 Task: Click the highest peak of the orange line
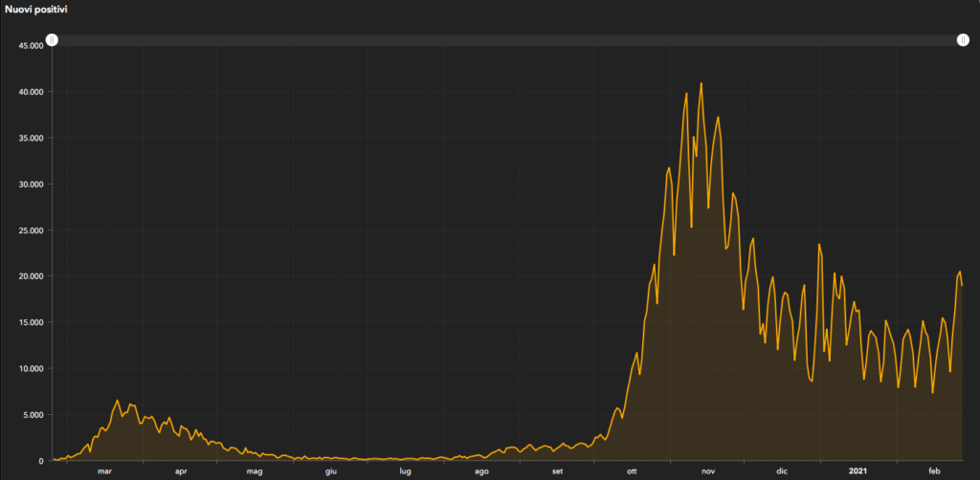[702, 84]
